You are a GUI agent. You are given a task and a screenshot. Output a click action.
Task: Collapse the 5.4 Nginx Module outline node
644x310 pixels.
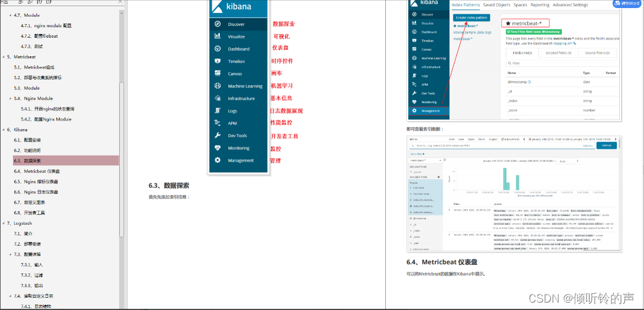(10, 99)
